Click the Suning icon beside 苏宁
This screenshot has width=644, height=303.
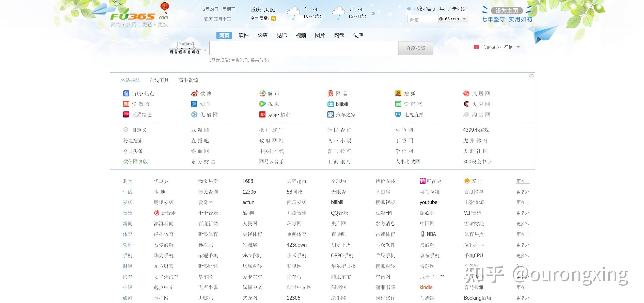click(x=467, y=181)
